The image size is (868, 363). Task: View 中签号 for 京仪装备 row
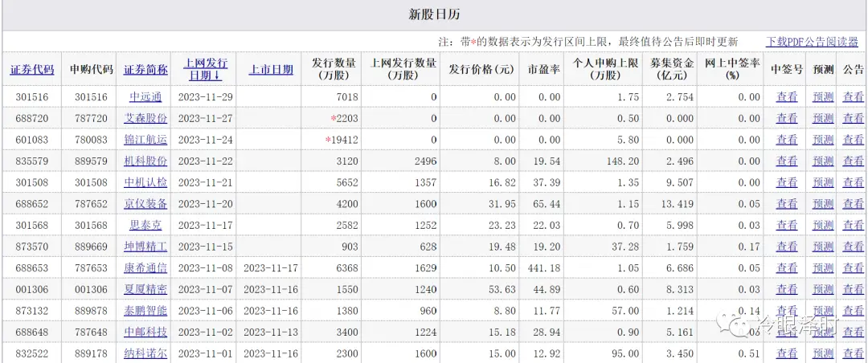point(787,204)
